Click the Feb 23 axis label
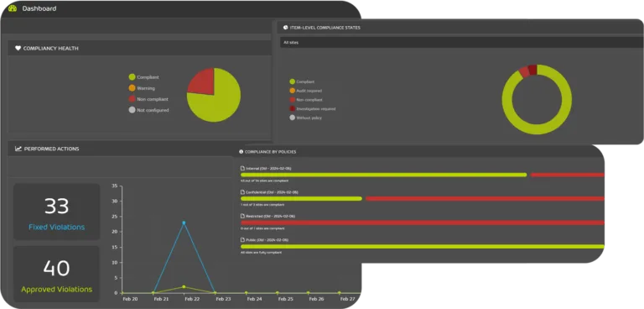 223,299
